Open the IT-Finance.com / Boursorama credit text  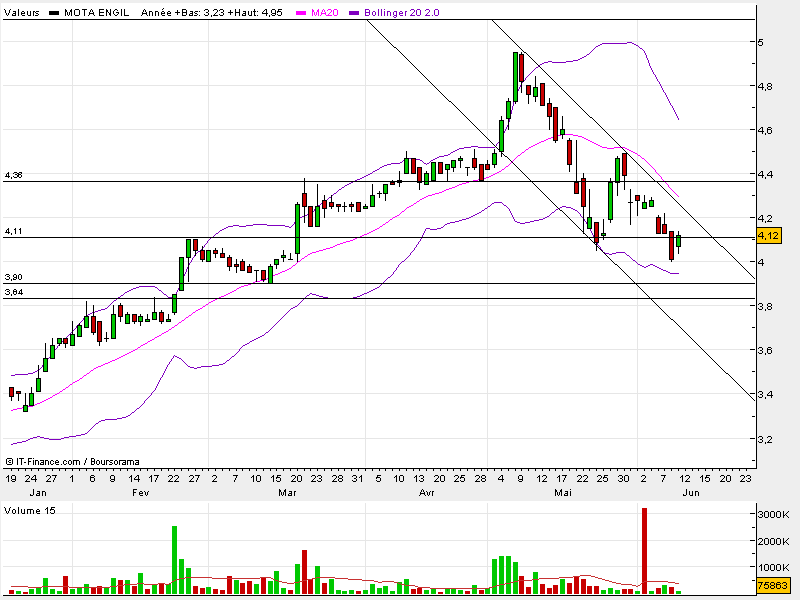click(72, 462)
